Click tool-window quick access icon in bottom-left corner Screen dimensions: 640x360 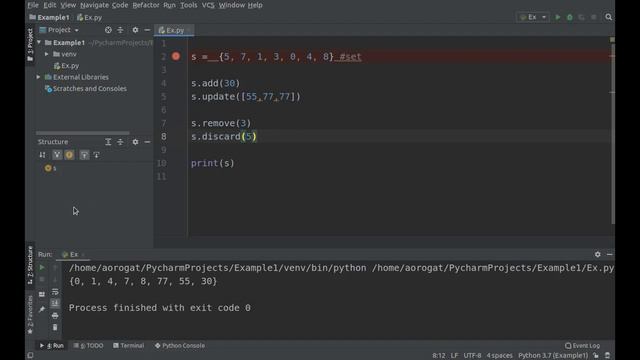[30, 356]
